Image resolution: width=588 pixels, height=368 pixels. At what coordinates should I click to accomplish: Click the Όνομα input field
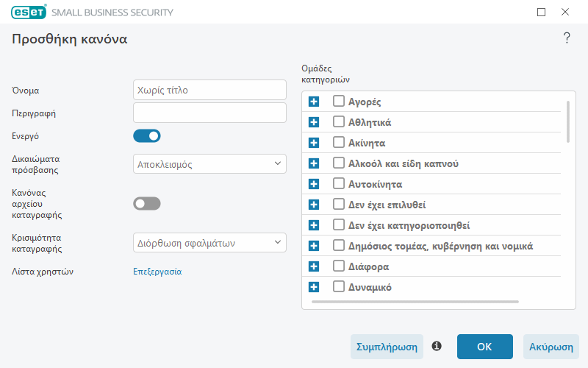click(209, 90)
